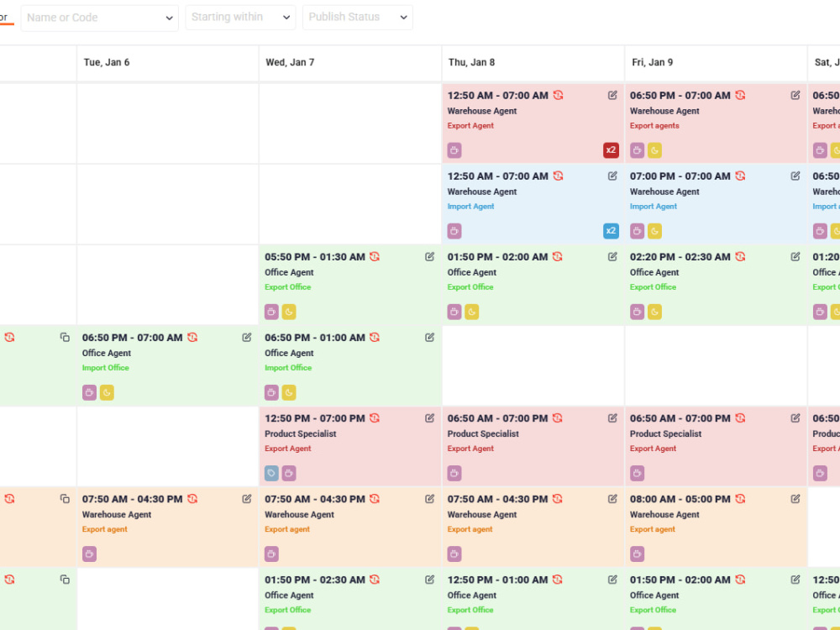Click break cup icon on Thu Import Agent shift
This screenshot has width=840, height=630.
454,231
